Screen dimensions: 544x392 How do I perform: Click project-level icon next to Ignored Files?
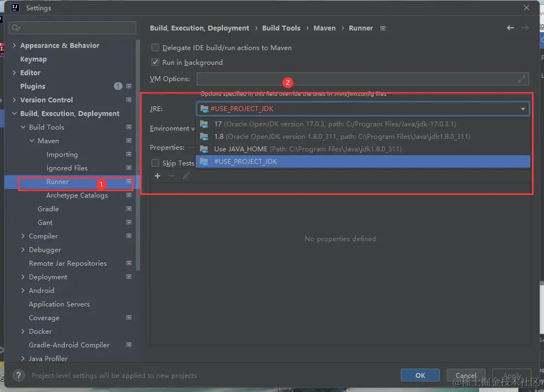pyautogui.click(x=129, y=168)
